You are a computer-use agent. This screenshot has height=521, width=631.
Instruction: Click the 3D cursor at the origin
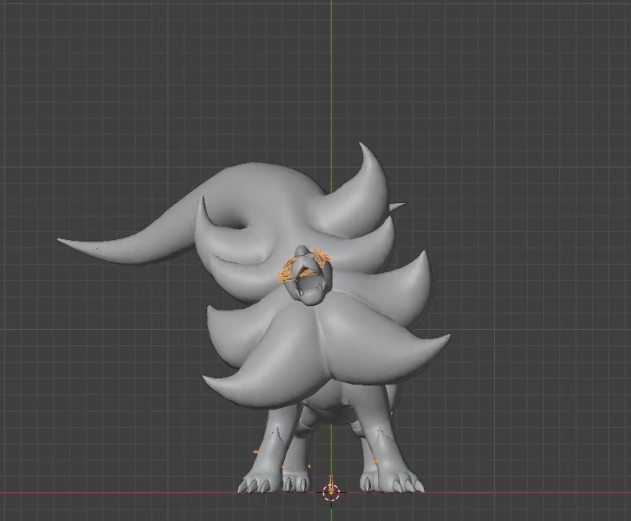(x=331, y=491)
